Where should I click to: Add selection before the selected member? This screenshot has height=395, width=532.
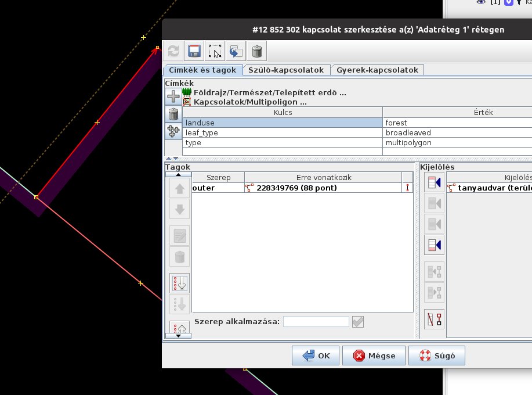coord(435,203)
